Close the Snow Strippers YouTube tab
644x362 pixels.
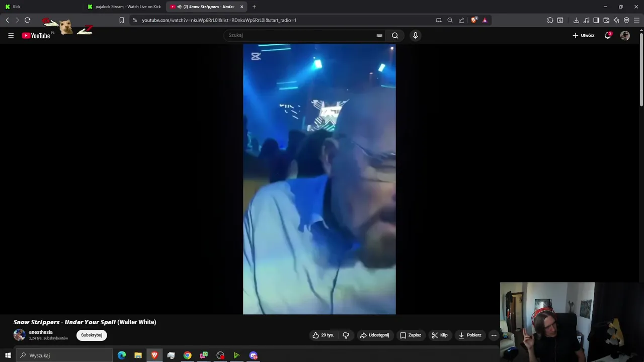pos(242,7)
